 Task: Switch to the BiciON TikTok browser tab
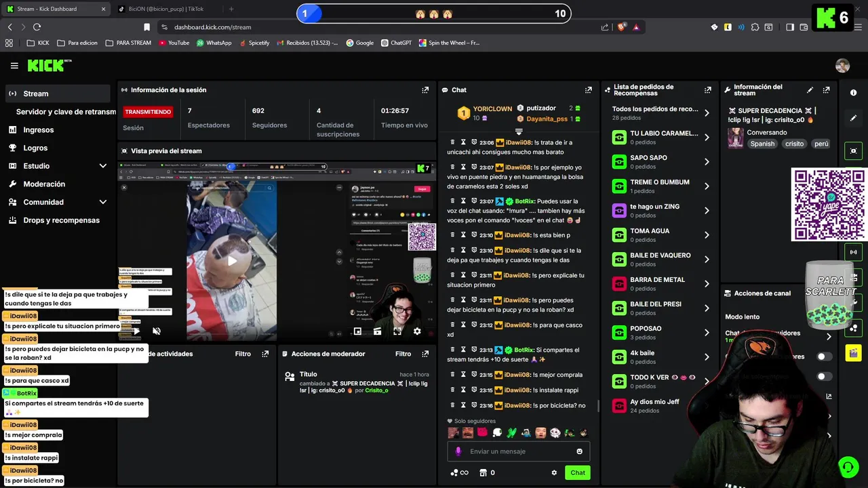(166, 9)
